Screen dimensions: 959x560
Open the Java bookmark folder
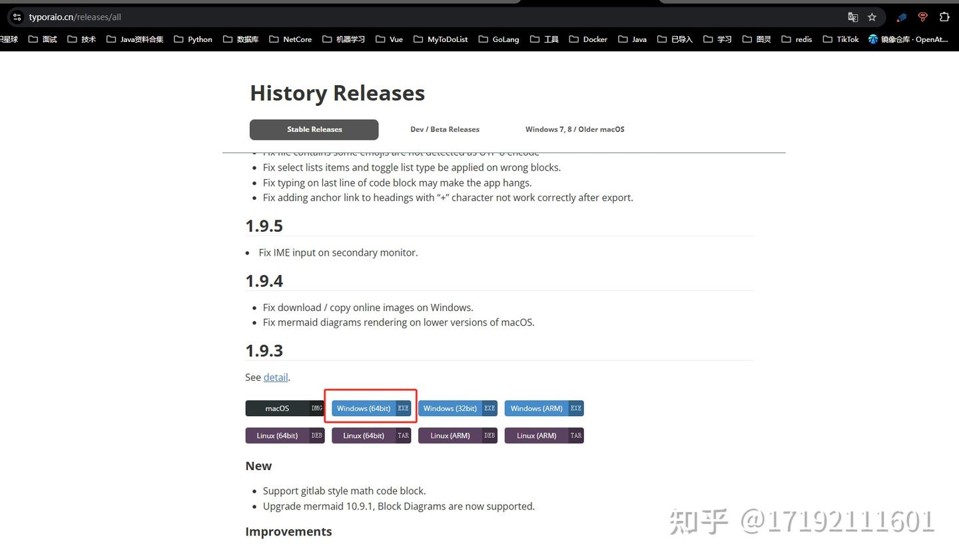click(632, 39)
